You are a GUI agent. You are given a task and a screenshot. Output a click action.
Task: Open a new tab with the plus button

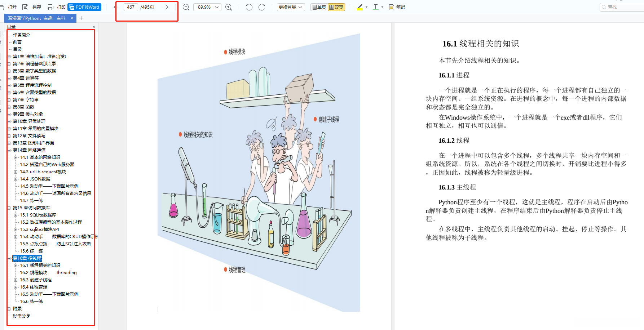point(81,18)
